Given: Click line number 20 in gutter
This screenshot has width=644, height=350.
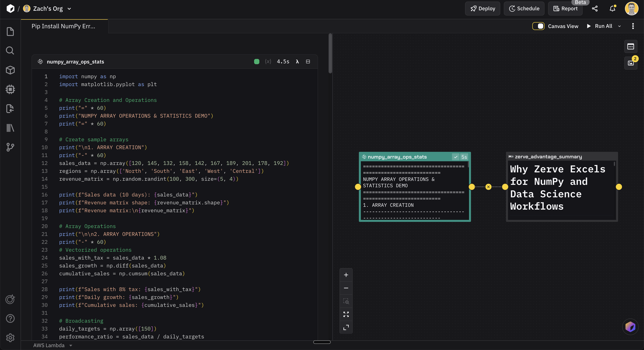Looking at the screenshot, I should [45, 226].
